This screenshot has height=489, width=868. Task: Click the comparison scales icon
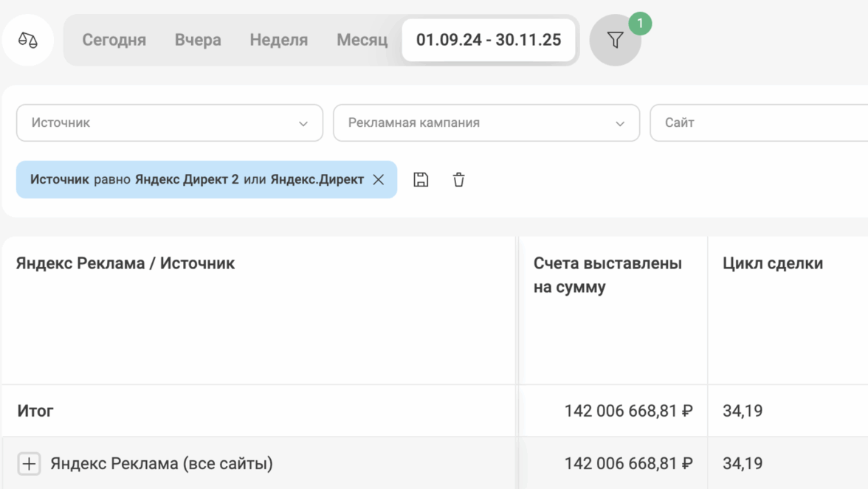click(x=28, y=40)
